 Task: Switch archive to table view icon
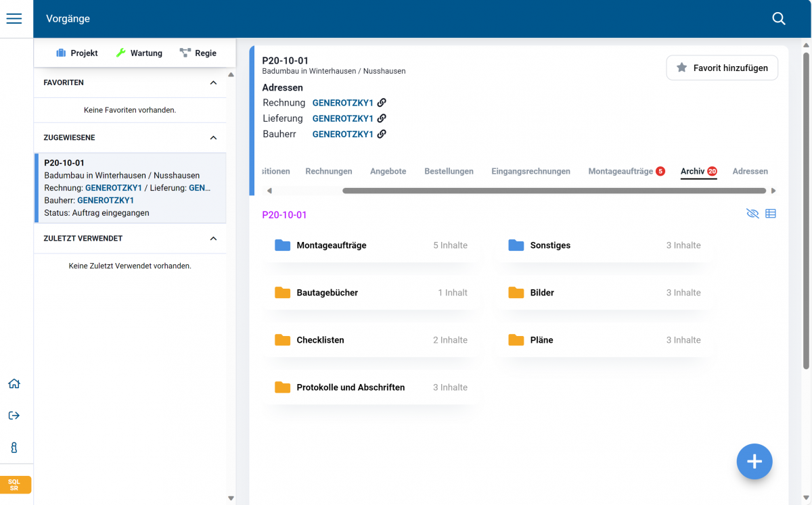(771, 214)
